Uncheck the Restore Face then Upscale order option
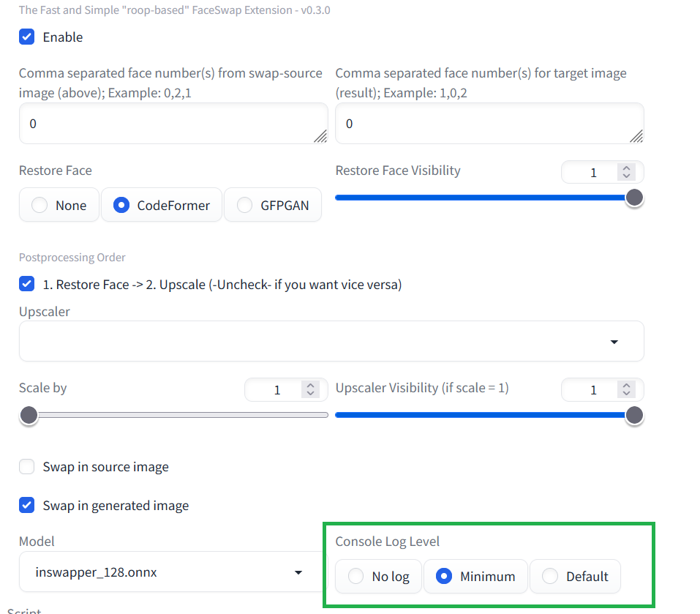This screenshot has width=700, height=614. point(26,284)
